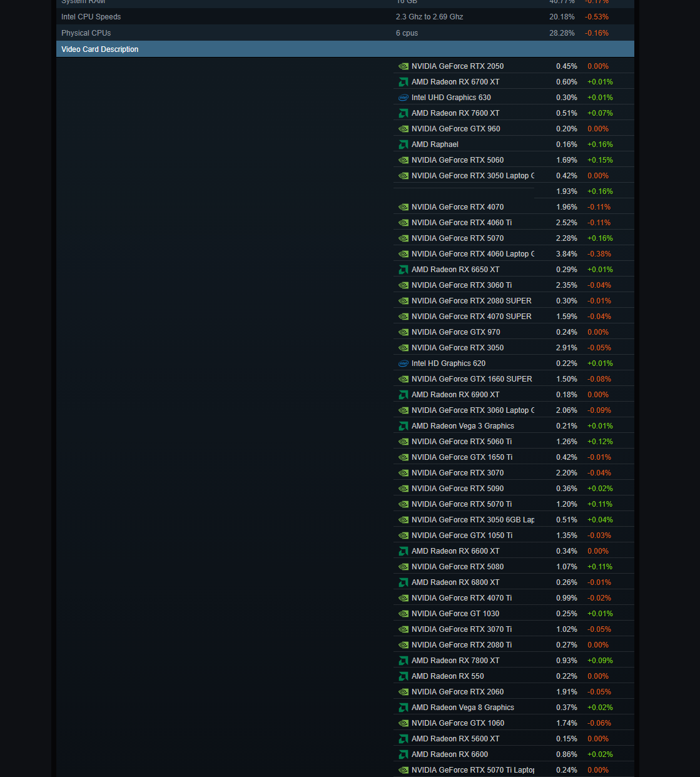Click the +0.15% change for RTX 5060
Viewport: 700px width, 777px height.
(x=600, y=160)
